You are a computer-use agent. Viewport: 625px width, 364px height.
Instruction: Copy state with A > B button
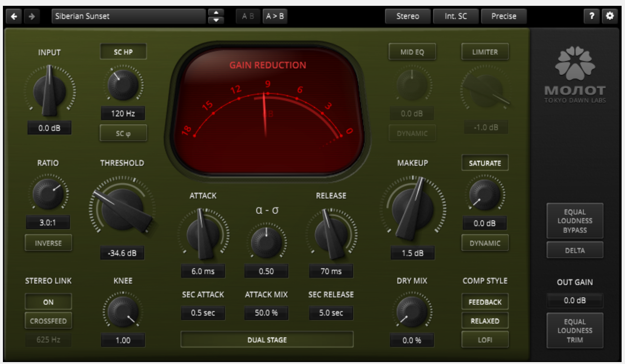[275, 16]
